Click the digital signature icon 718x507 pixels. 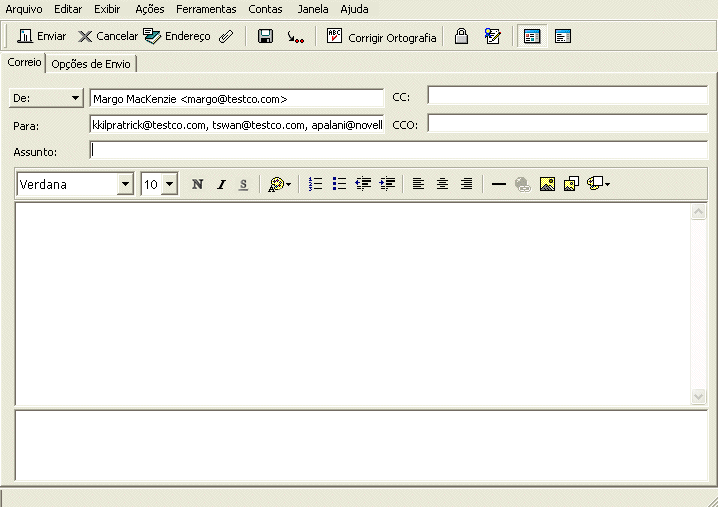point(492,36)
